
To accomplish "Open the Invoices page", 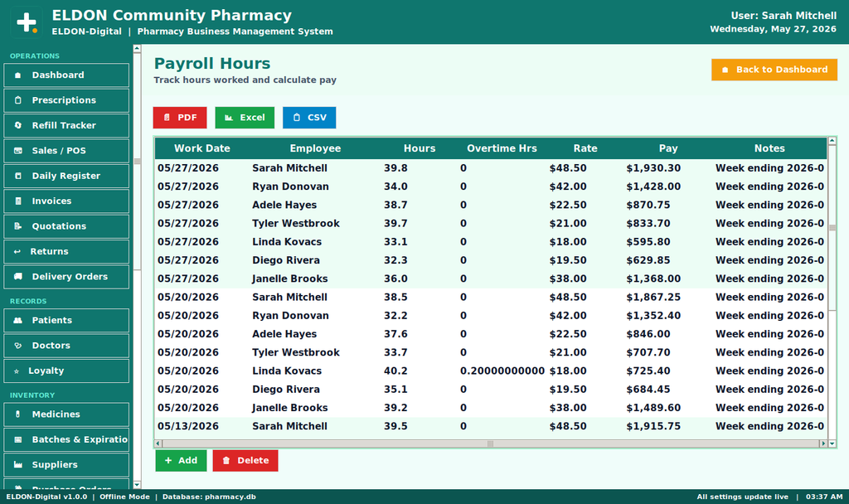I will pyautogui.click(x=66, y=201).
